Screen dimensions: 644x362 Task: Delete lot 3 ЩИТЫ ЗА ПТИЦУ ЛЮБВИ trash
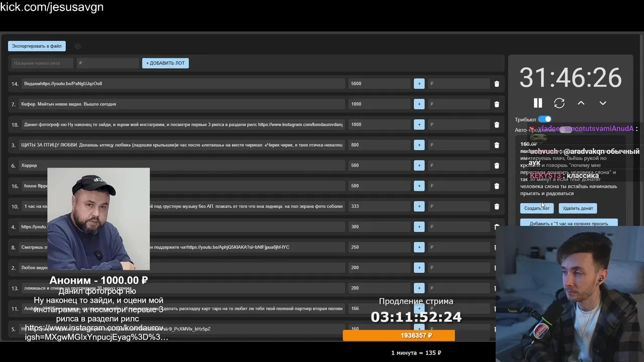click(x=497, y=145)
